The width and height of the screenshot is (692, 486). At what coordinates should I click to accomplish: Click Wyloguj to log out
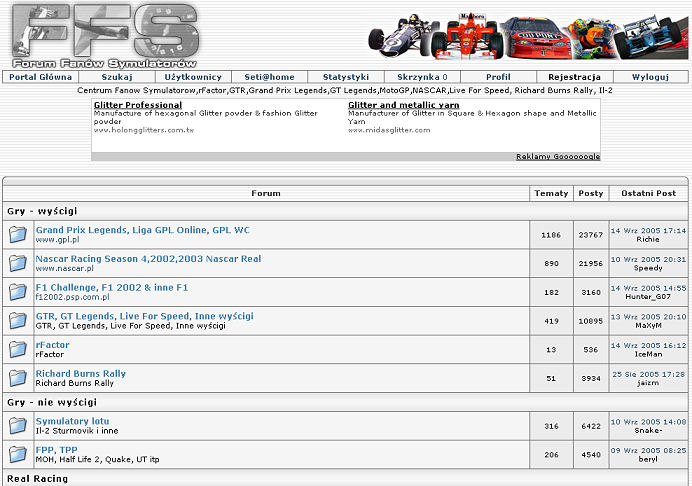[650, 77]
